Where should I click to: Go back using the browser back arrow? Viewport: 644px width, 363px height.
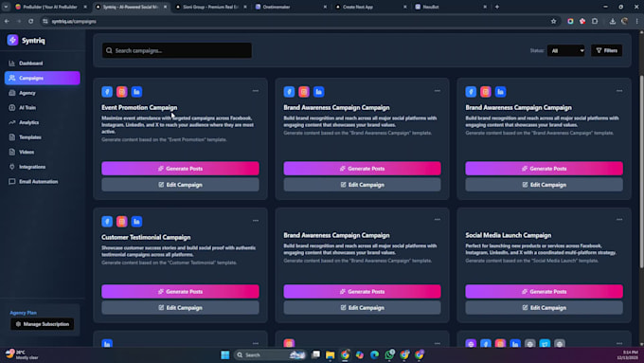(7, 22)
